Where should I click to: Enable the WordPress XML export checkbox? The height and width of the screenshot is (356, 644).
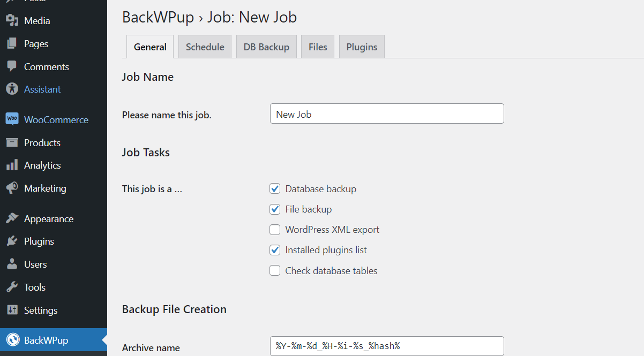tap(275, 230)
